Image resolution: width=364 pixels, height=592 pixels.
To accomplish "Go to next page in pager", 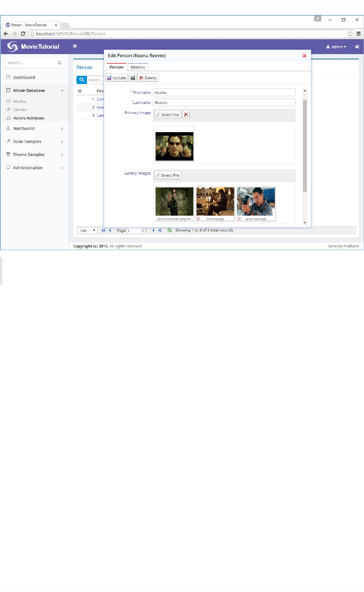I will point(154,230).
